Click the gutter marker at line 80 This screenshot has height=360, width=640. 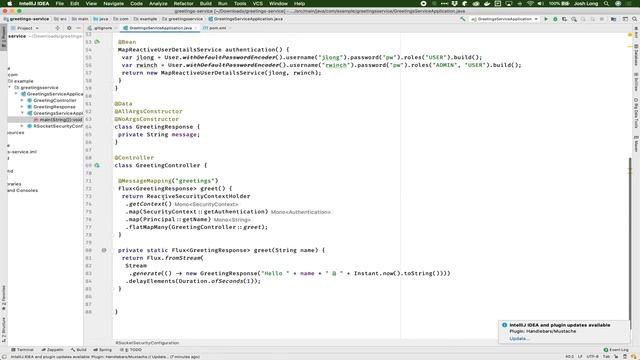(104, 250)
